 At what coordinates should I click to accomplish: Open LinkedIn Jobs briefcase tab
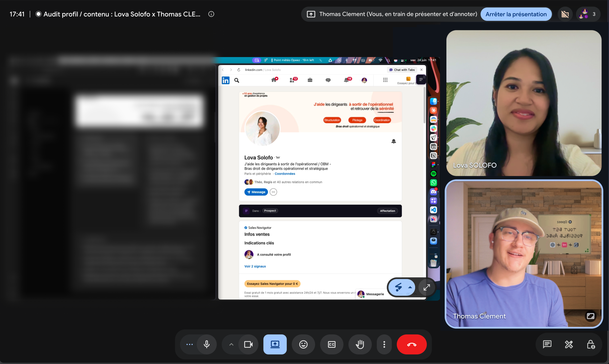(x=310, y=80)
